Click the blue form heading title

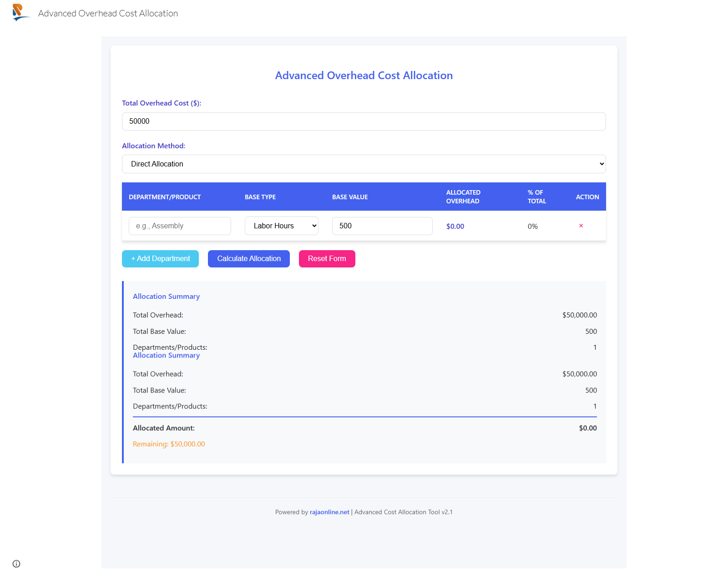tap(364, 76)
